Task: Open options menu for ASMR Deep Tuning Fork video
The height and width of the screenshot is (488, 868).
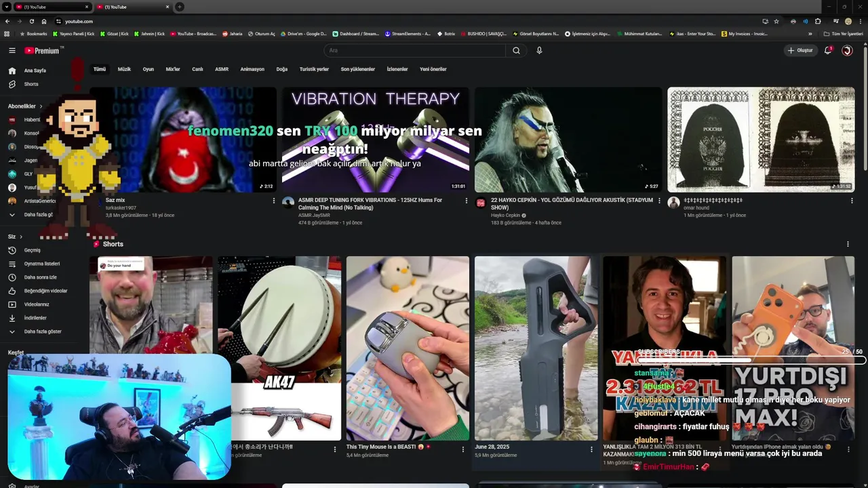Action: [467, 201]
